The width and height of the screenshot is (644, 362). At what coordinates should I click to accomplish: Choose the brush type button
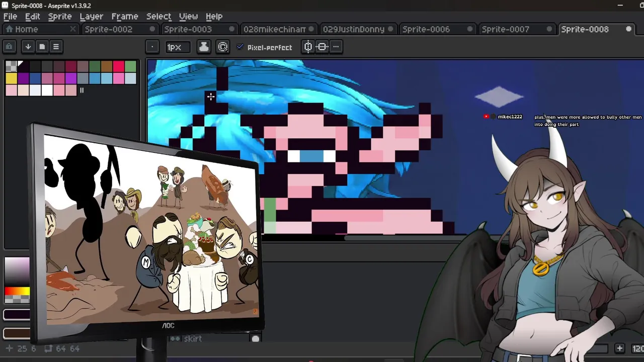(152, 47)
